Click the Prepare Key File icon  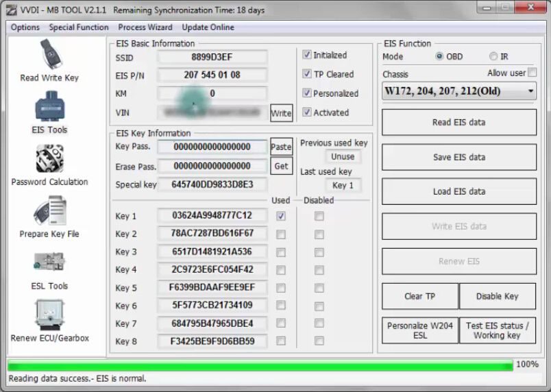[x=49, y=211]
